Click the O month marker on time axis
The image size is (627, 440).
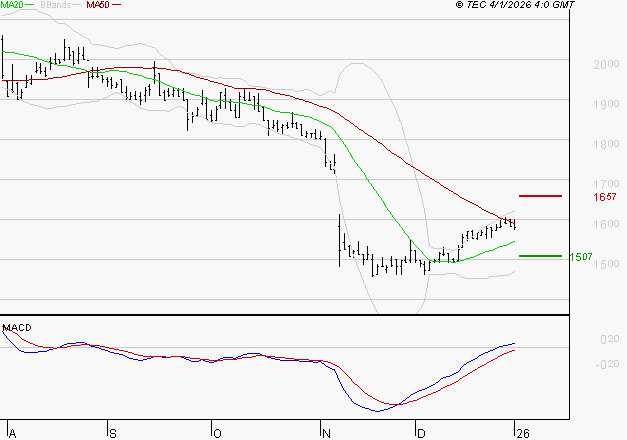tap(217, 434)
